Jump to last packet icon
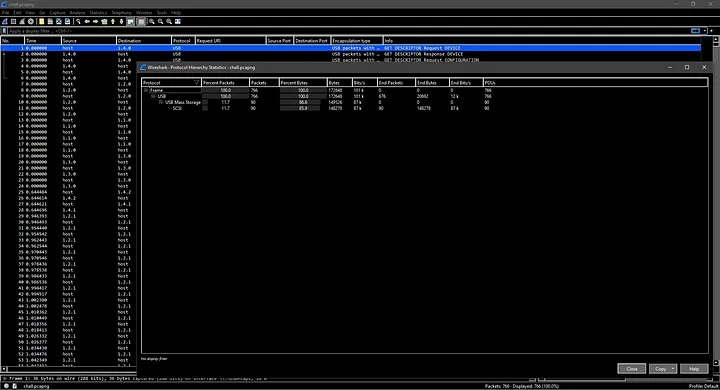Image resolution: width=720 pixels, height=390 pixels. coord(122,22)
